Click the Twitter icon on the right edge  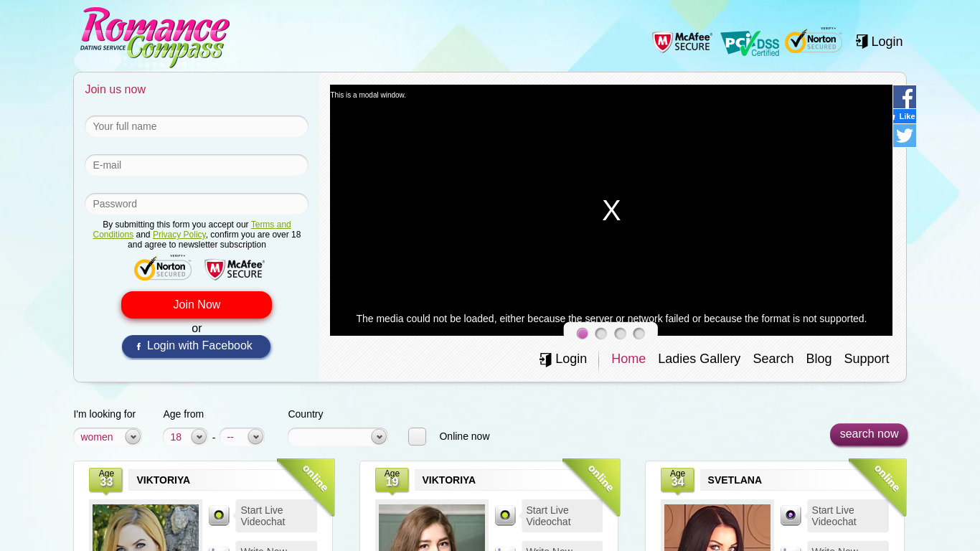click(x=904, y=135)
